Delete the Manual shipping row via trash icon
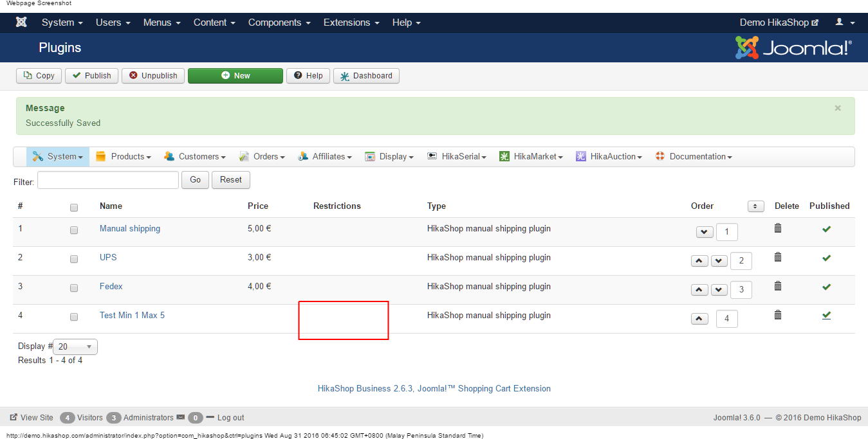 (778, 228)
